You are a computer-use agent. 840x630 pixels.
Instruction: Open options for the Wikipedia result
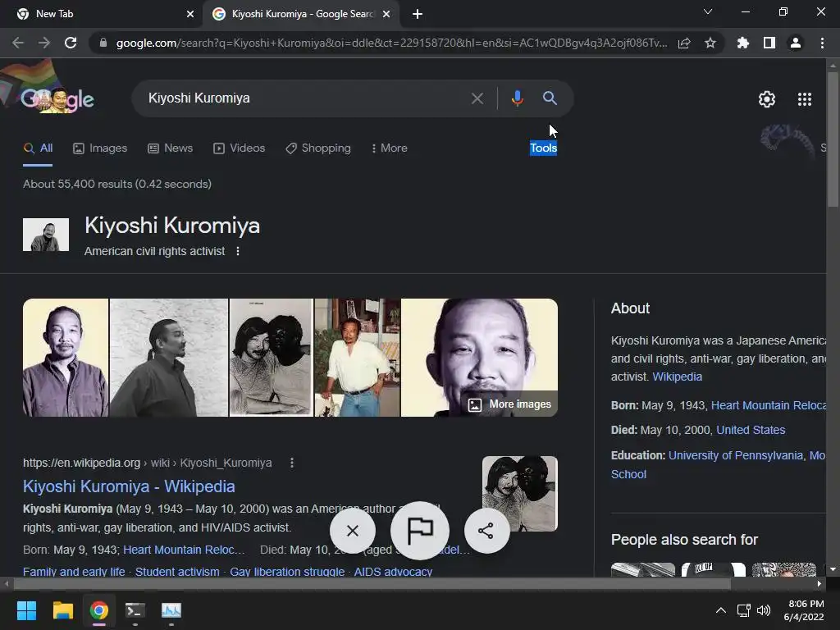[x=292, y=463]
